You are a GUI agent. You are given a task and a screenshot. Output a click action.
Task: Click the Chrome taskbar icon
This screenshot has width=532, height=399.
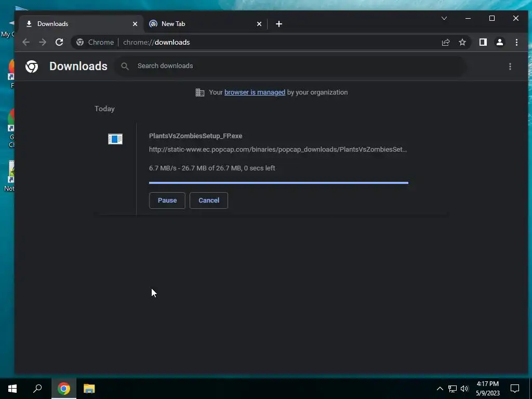point(64,389)
